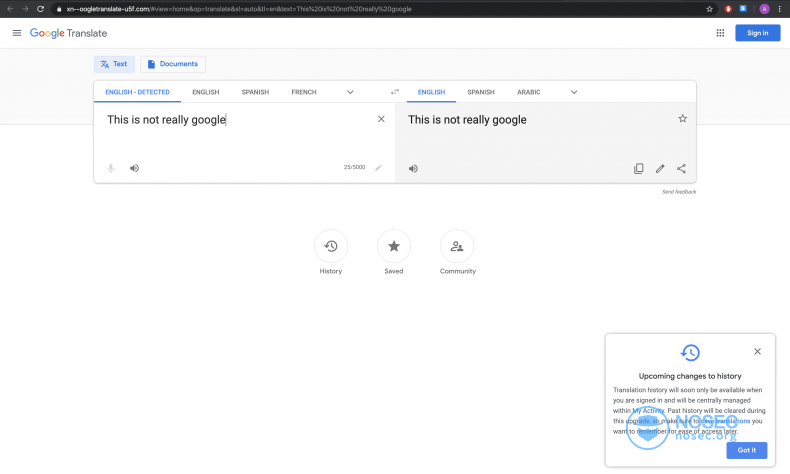
Task: Click the browser address bar
Action: (378, 9)
